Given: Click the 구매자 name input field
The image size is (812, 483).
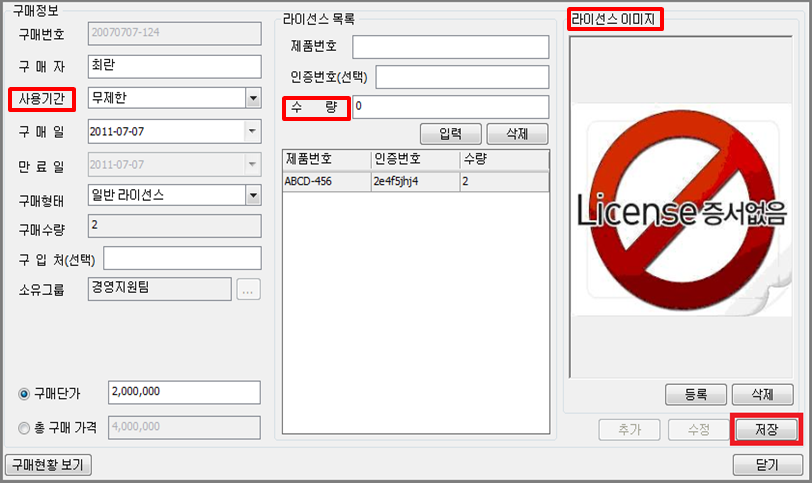Looking at the screenshot, I should (174, 65).
